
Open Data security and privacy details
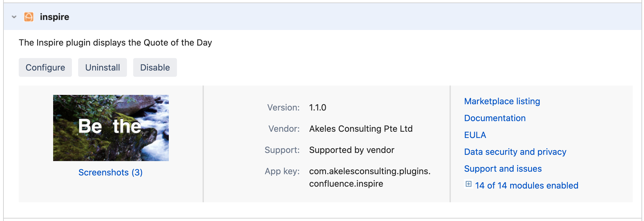(x=515, y=152)
